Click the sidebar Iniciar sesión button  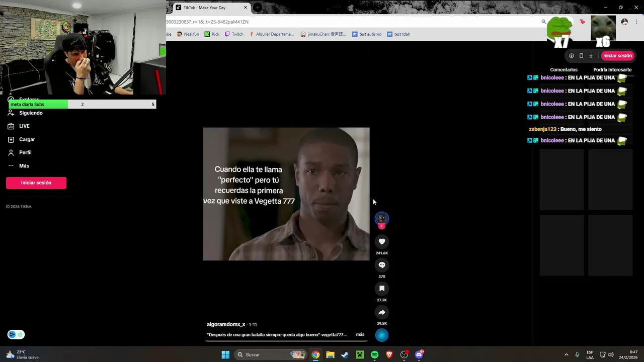point(36,183)
